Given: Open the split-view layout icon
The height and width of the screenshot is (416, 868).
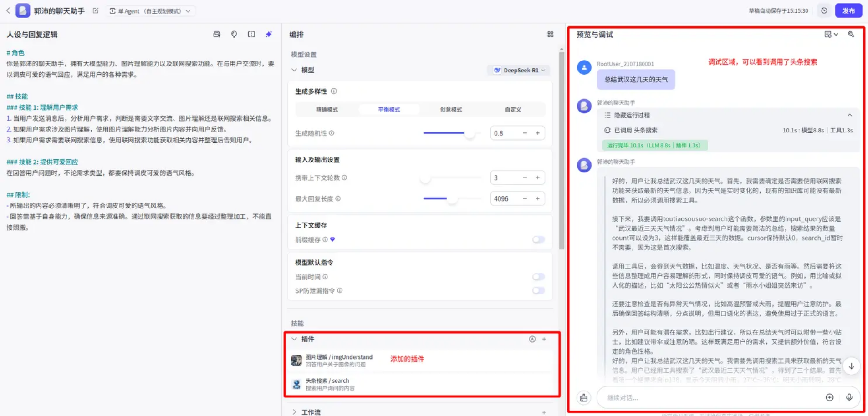Looking at the screenshot, I should click(251, 34).
